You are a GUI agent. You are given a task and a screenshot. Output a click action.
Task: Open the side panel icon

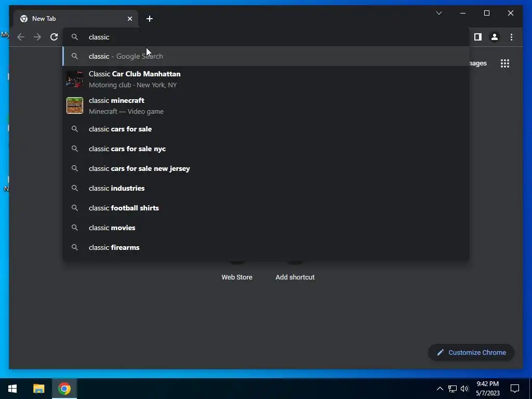click(478, 37)
